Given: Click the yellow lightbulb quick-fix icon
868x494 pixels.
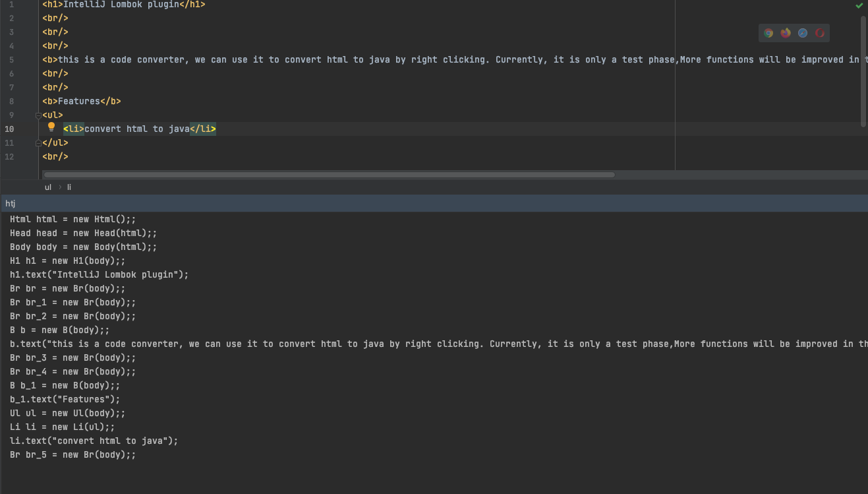Looking at the screenshot, I should [x=51, y=127].
